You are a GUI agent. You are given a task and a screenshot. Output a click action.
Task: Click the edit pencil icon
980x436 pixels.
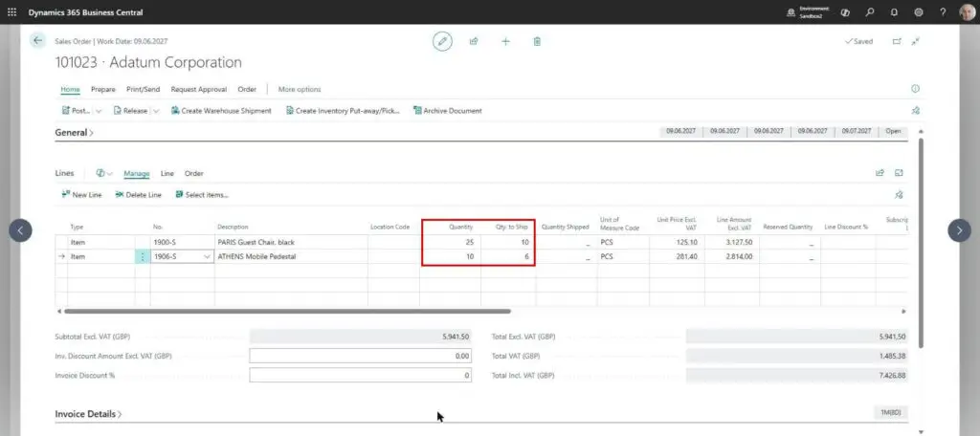pyautogui.click(x=442, y=41)
